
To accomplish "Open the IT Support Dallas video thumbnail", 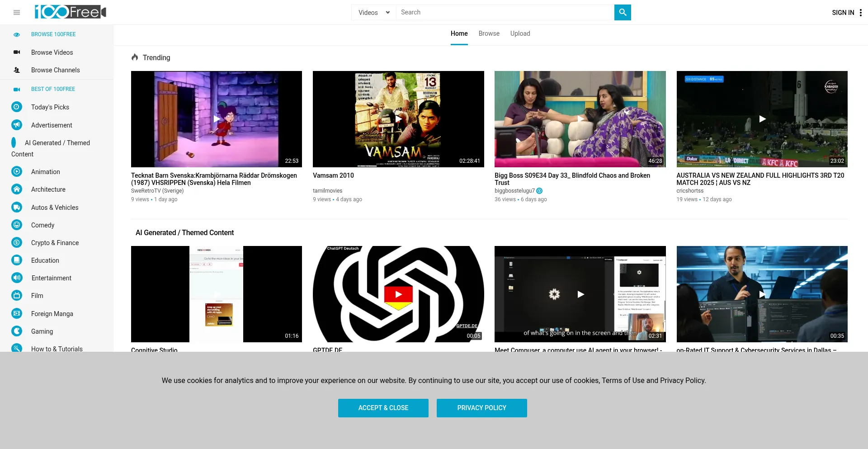I will 762,294.
